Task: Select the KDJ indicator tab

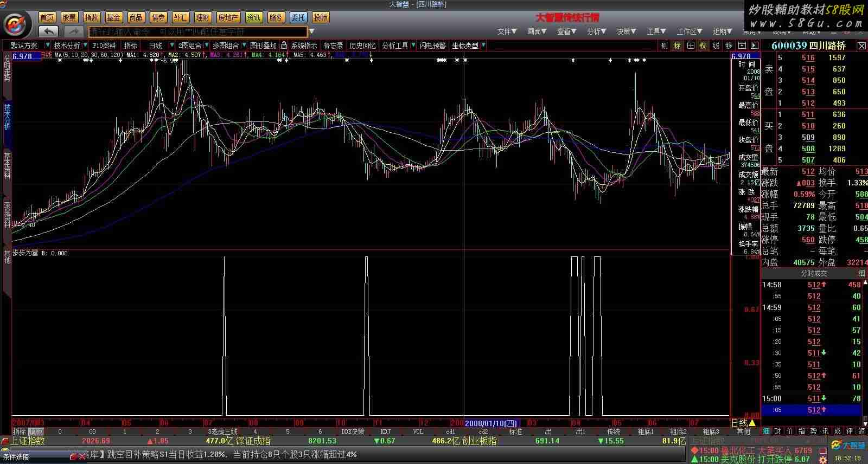Action: click(x=385, y=431)
